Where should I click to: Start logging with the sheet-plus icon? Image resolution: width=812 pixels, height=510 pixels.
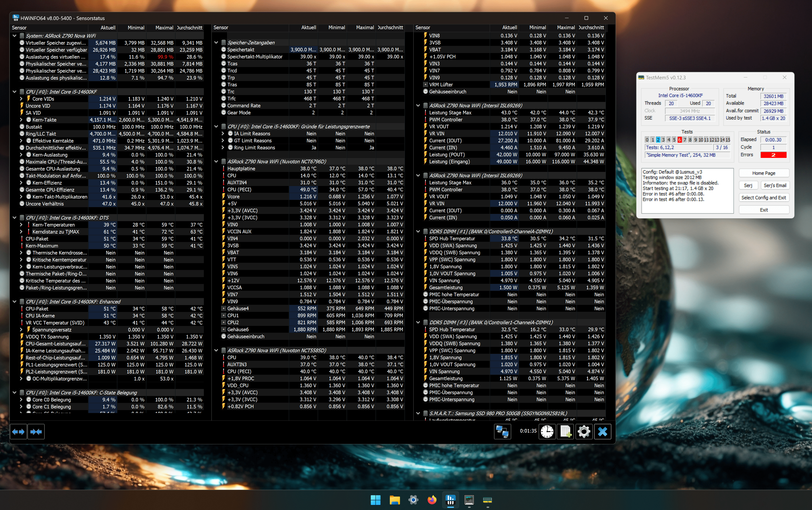coord(565,432)
